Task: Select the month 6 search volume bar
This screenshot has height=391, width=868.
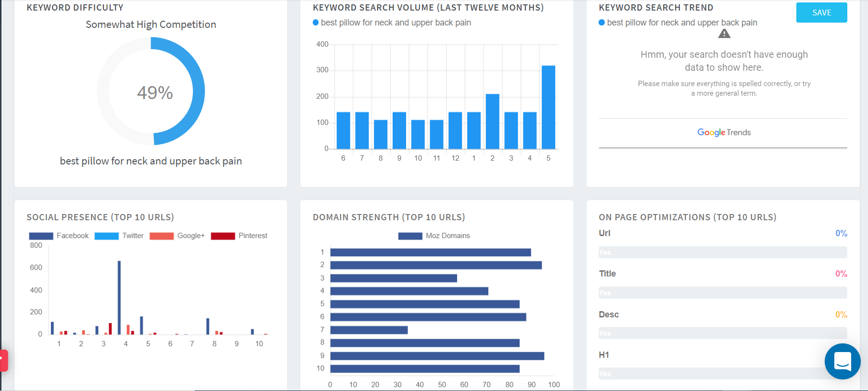Action: (344, 130)
